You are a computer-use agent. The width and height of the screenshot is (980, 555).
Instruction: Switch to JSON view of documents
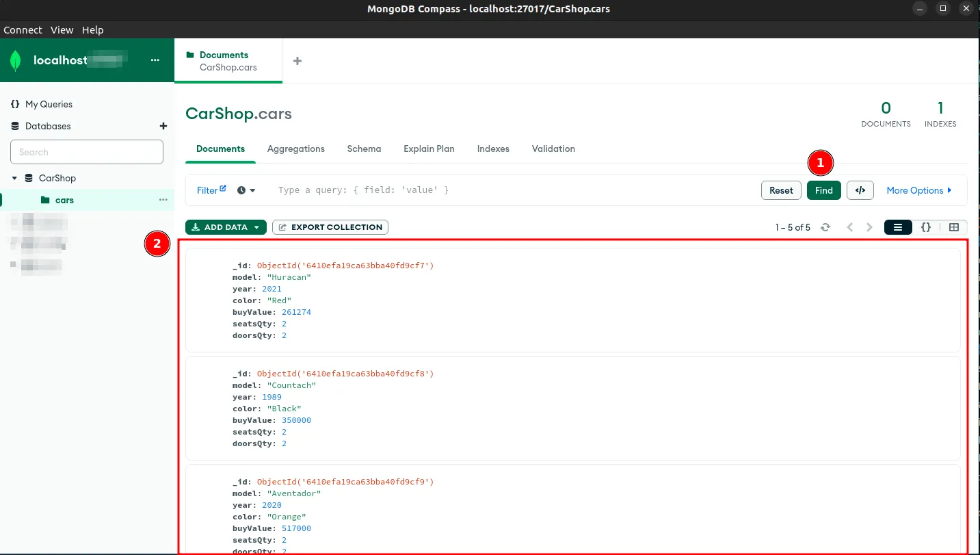[926, 227]
